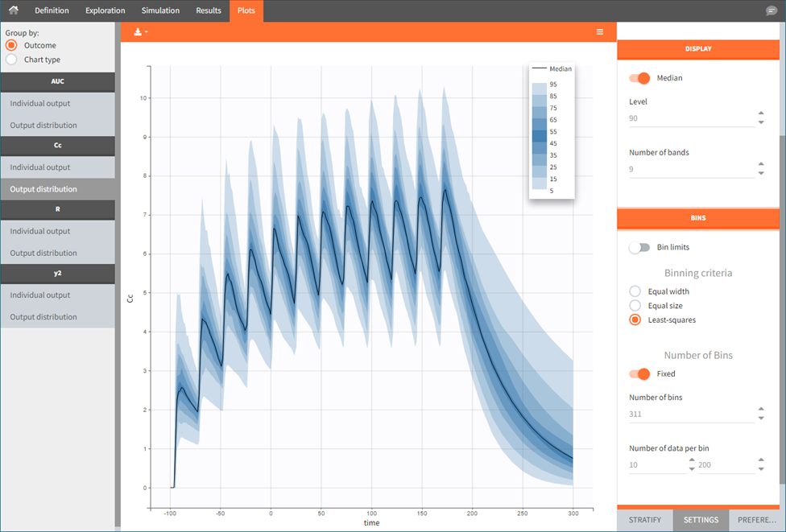Open the chat feedback icon
Viewport: 786px width, 532px height.
(771, 10)
